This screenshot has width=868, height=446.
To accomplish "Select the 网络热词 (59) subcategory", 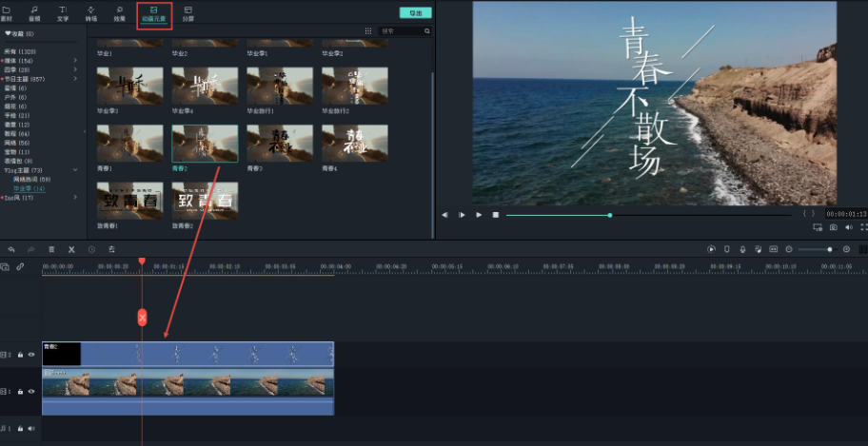I will pos(32,180).
